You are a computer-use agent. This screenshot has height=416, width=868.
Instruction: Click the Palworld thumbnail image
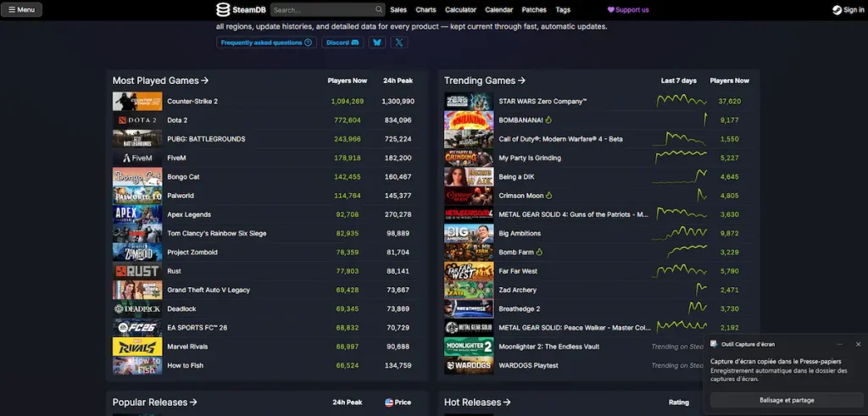tap(137, 195)
